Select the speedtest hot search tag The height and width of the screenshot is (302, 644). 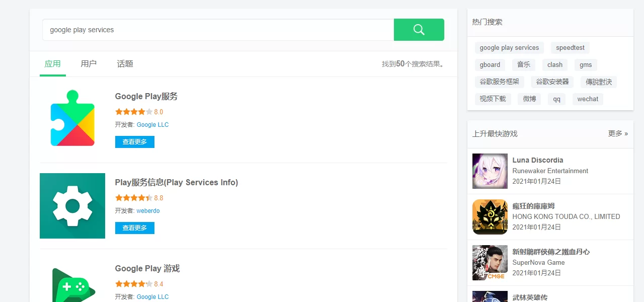pos(570,48)
